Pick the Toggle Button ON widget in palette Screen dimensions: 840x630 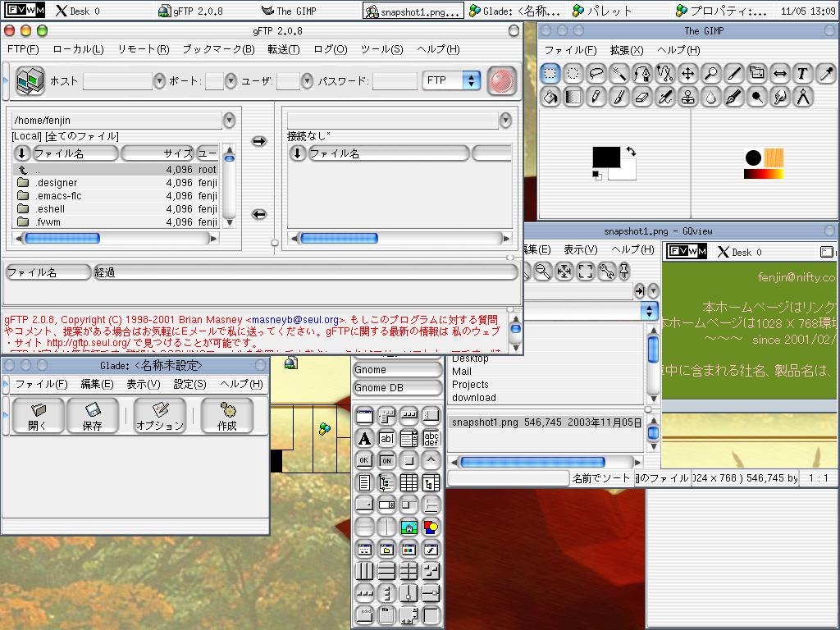point(387,460)
